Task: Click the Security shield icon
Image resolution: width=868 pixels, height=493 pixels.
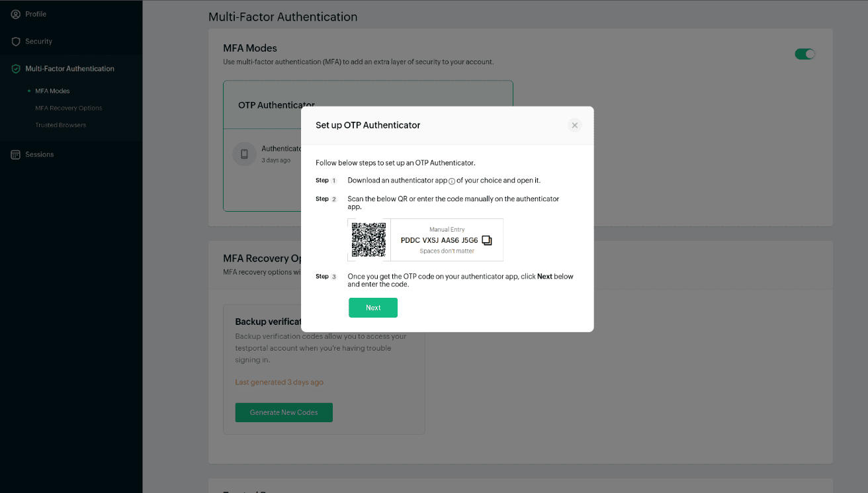Action: pyautogui.click(x=16, y=42)
